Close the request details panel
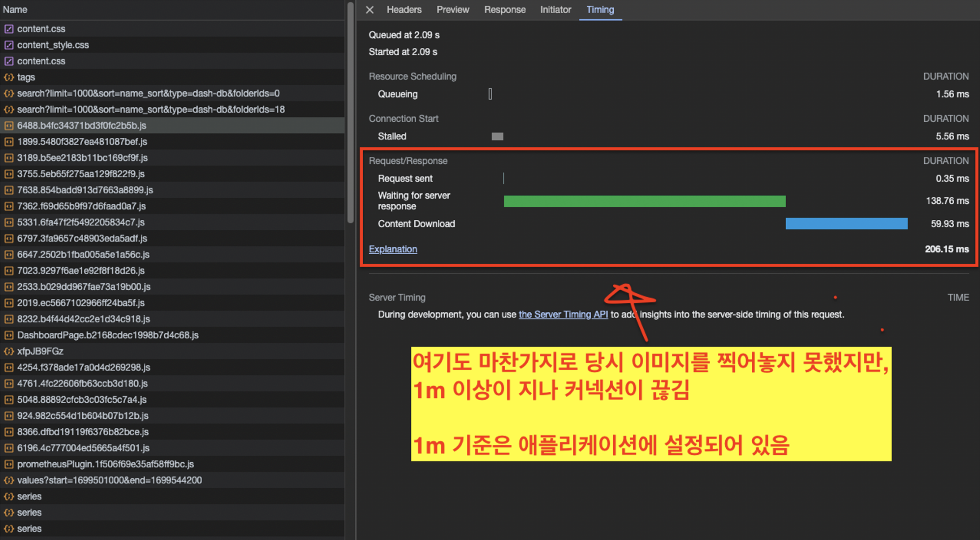This screenshot has height=540, width=980. coord(369,9)
